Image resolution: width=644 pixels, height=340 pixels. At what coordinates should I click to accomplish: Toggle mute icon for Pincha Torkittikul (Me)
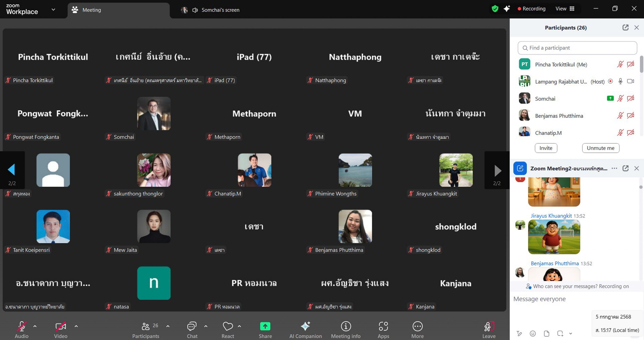pos(620,64)
